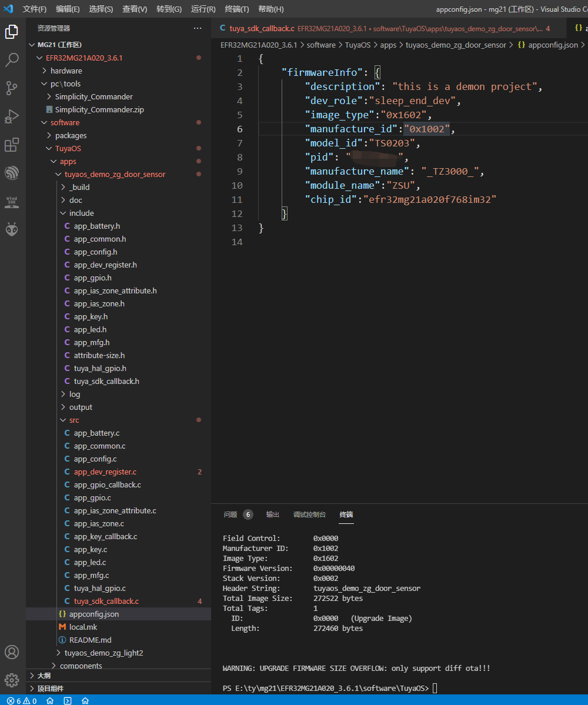Open the 文件(F) menu

pyautogui.click(x=35, y=9)
